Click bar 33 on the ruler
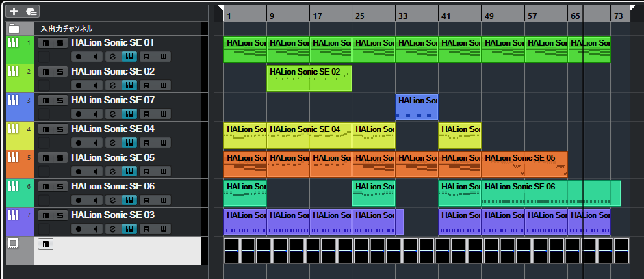 coord(403,17)
